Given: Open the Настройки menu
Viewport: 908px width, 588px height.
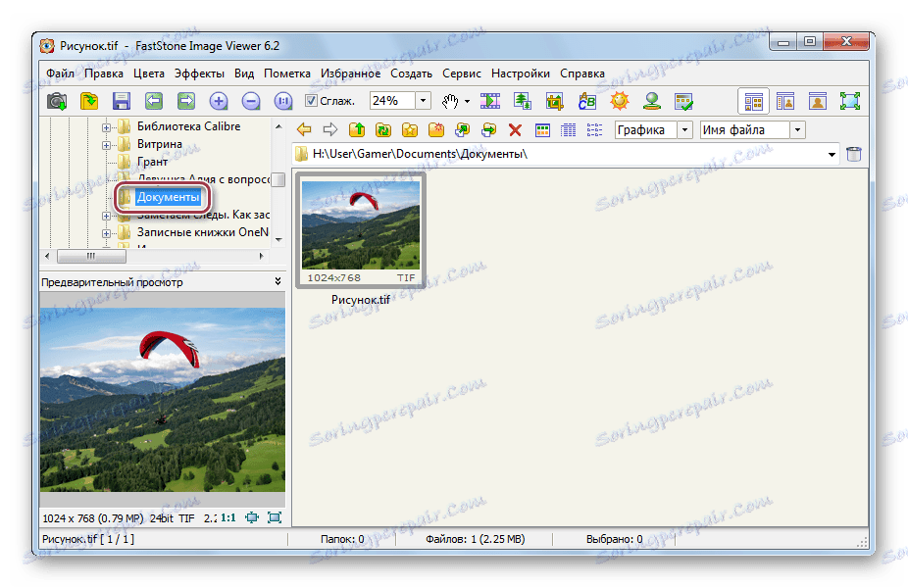Looking at the screenshot, I should pyautogui.click(x=521, y=73).
